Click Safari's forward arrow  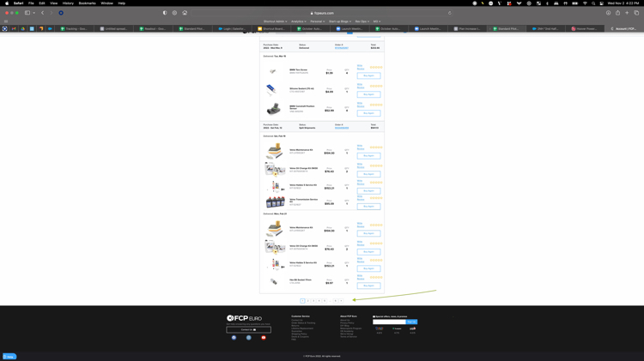52,13
